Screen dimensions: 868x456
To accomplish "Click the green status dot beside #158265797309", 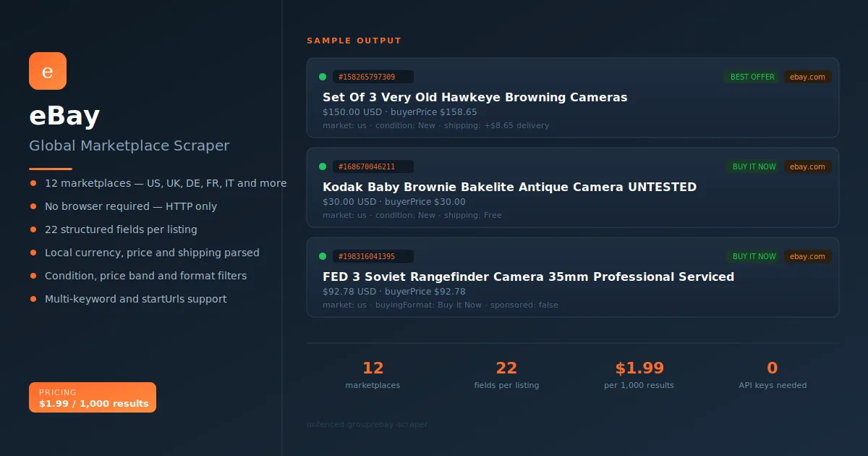I will [323, 77].
